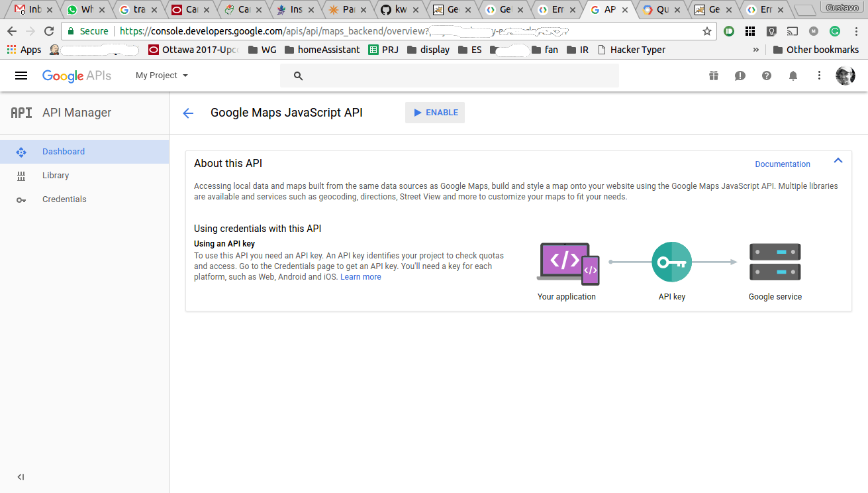Follow the Learn more link

(x=361, y=277)
